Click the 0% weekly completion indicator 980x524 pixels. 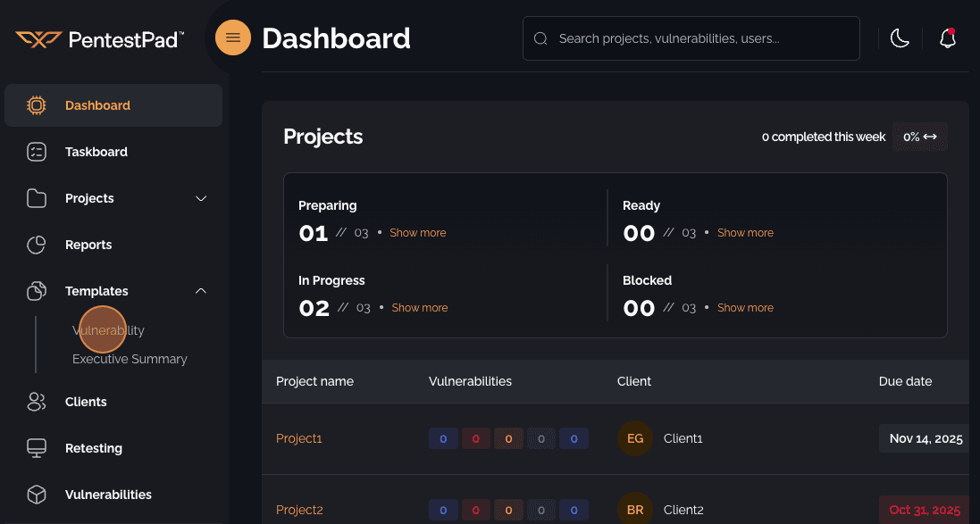(919, 137)
